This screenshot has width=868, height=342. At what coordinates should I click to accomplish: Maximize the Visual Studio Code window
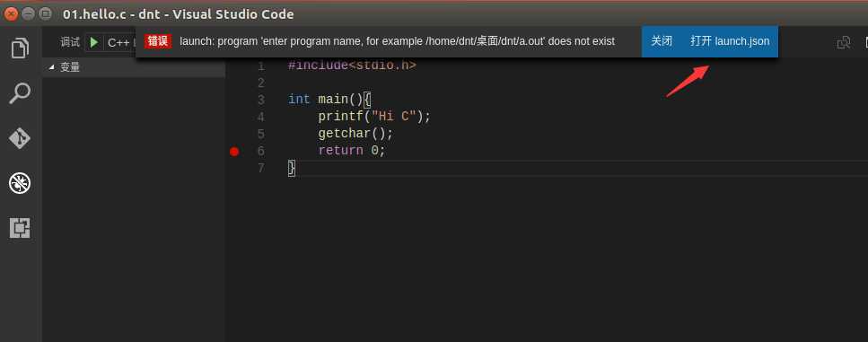click(x=46, y=13)
